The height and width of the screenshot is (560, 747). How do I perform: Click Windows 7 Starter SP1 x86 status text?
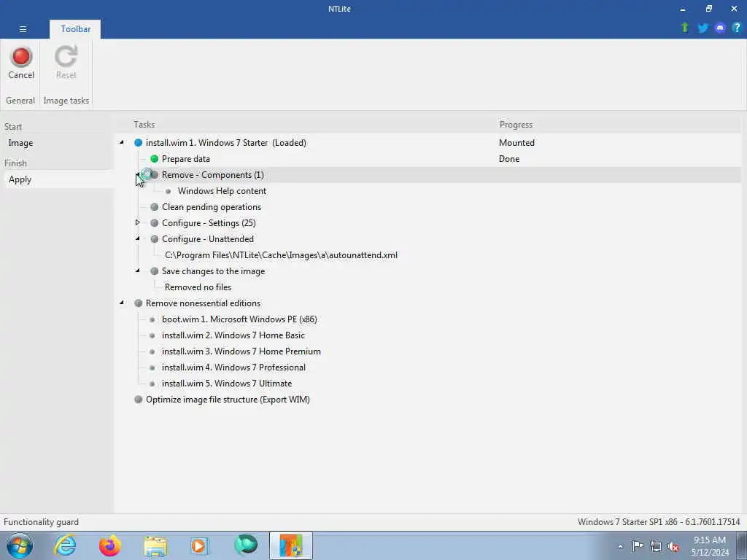[x=659, y=522]
